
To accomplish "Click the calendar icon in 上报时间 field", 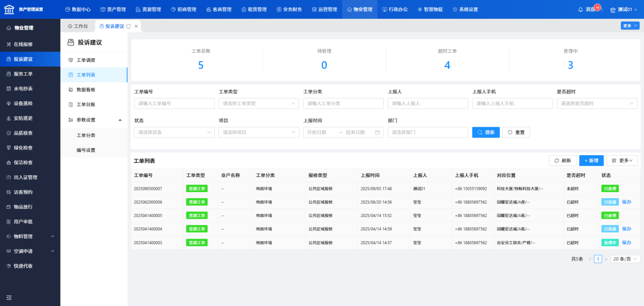I will pyautogui.click(x=377, y=132).
